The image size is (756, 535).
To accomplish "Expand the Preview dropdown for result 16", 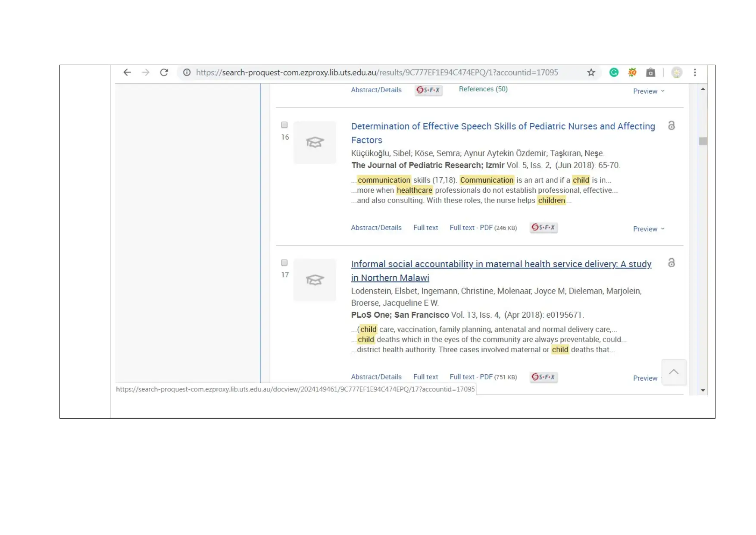I will (x=649, y=228).
